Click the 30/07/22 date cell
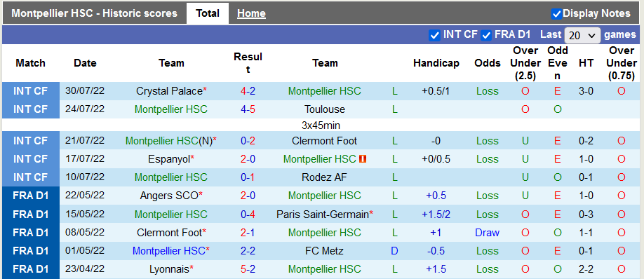The height and width of the screenshot is (279, 644). tap(85, 91)
